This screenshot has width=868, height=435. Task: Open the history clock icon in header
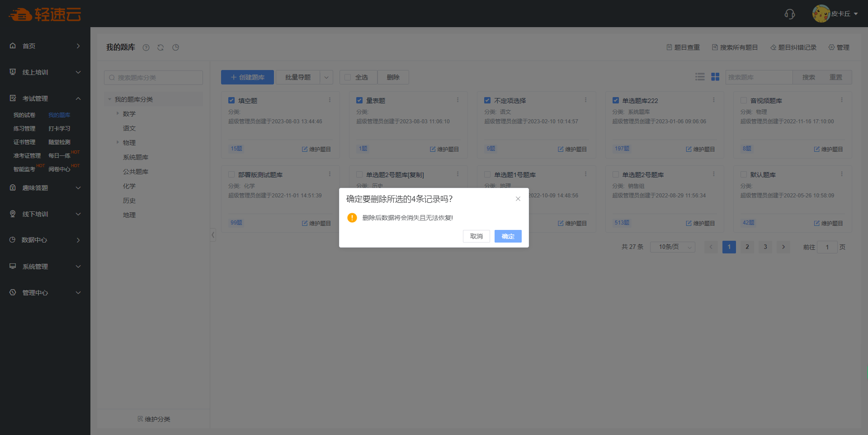[175, 47]
